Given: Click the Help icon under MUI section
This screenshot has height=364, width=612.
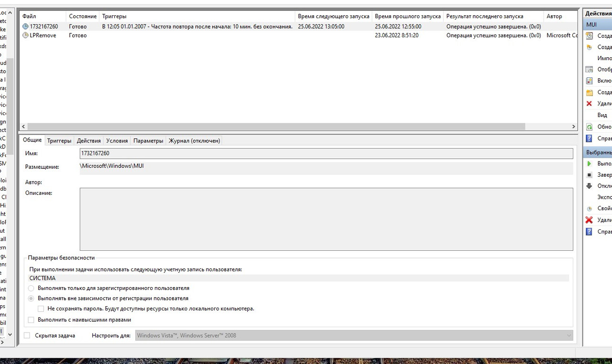Looking at the screenshot, I should tap(589, 139).
